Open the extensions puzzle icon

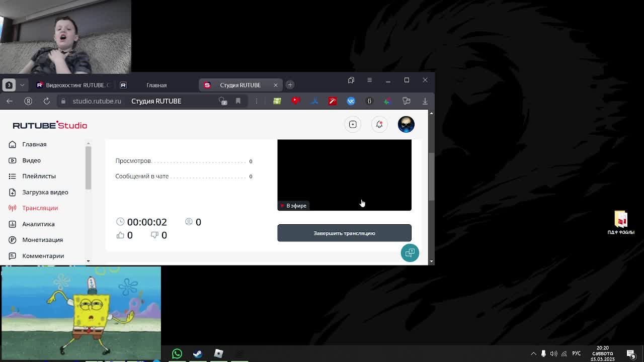tap(407, 101)
